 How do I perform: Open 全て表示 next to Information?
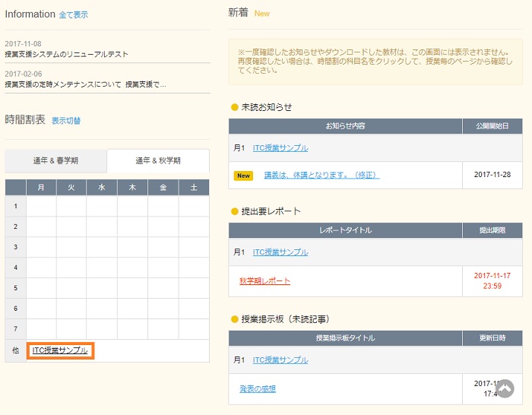73,15
